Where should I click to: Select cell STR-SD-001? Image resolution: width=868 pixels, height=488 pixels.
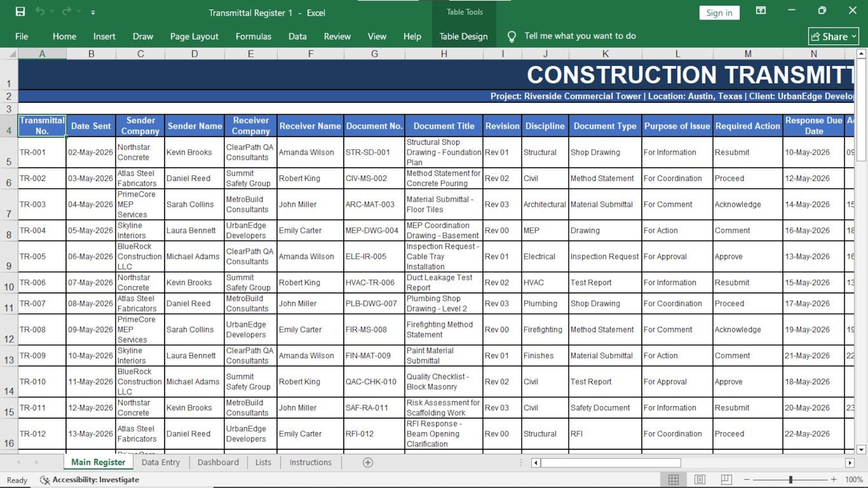pyautogui.click(x=374, y=152)
